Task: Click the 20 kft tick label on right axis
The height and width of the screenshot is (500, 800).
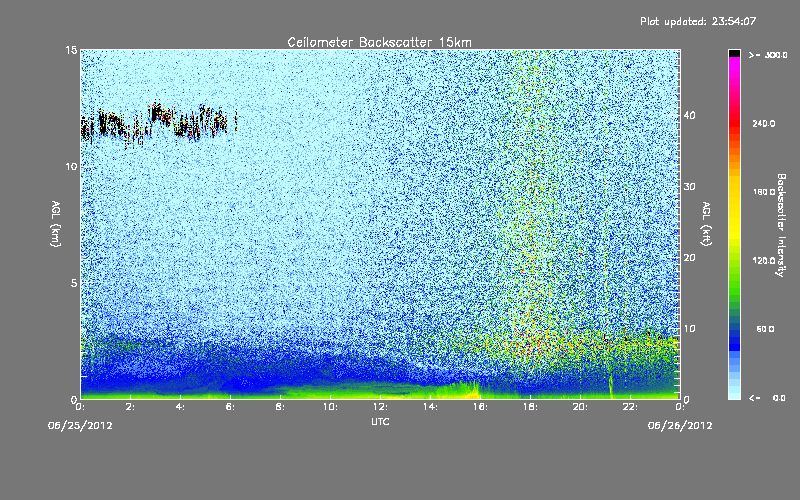Action: 689,257
